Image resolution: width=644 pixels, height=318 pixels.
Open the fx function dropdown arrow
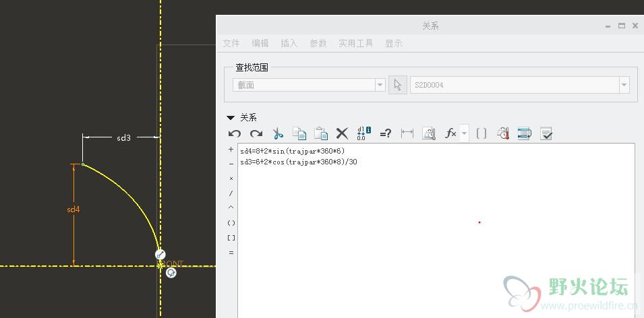pyautogui.click(x=464, y=133)
